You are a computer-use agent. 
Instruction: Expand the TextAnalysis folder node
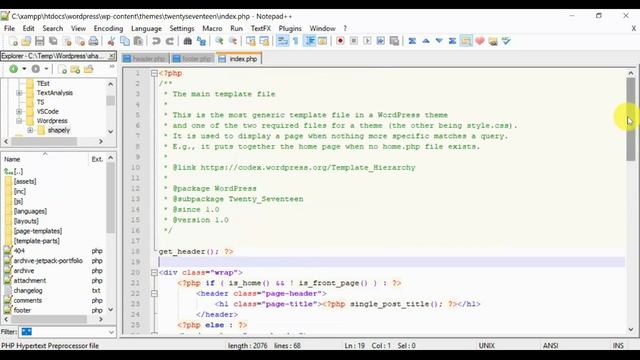[19, 93]
